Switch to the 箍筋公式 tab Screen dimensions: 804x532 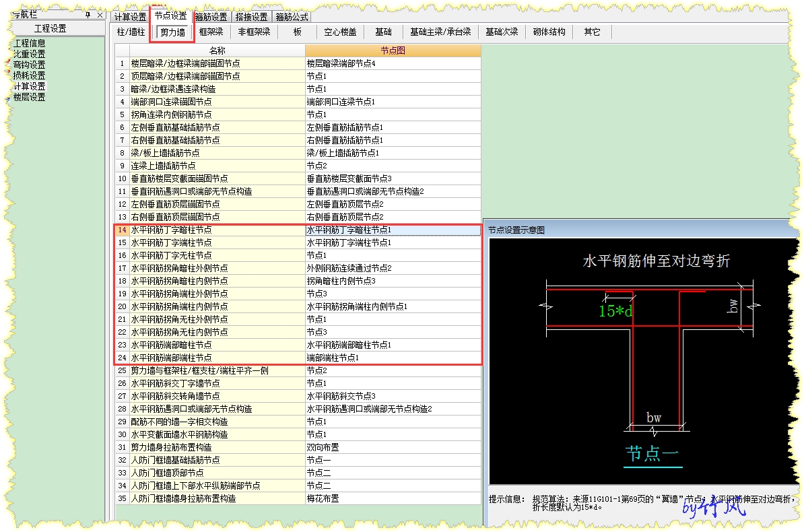click(292, 17)
